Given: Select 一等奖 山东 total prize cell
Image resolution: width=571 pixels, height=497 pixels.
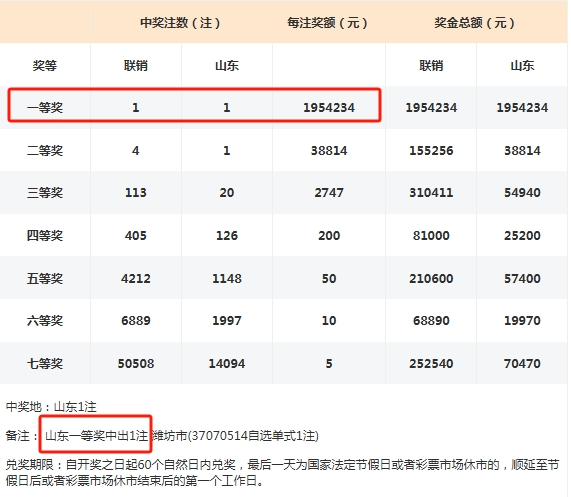Looking at the screenshot, I should (x=522, y=108).
